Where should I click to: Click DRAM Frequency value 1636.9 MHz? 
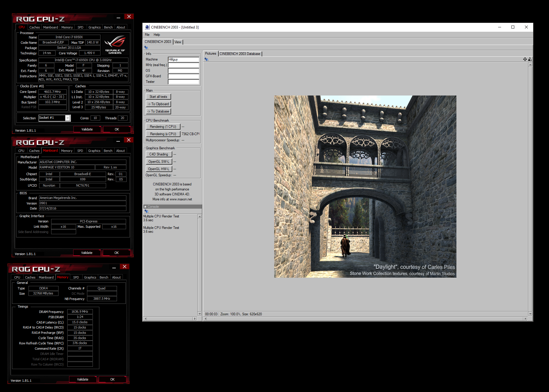tap(80, 311)
